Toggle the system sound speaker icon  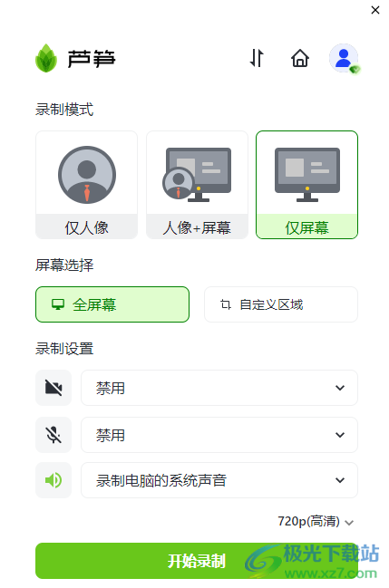pos(53,480)
